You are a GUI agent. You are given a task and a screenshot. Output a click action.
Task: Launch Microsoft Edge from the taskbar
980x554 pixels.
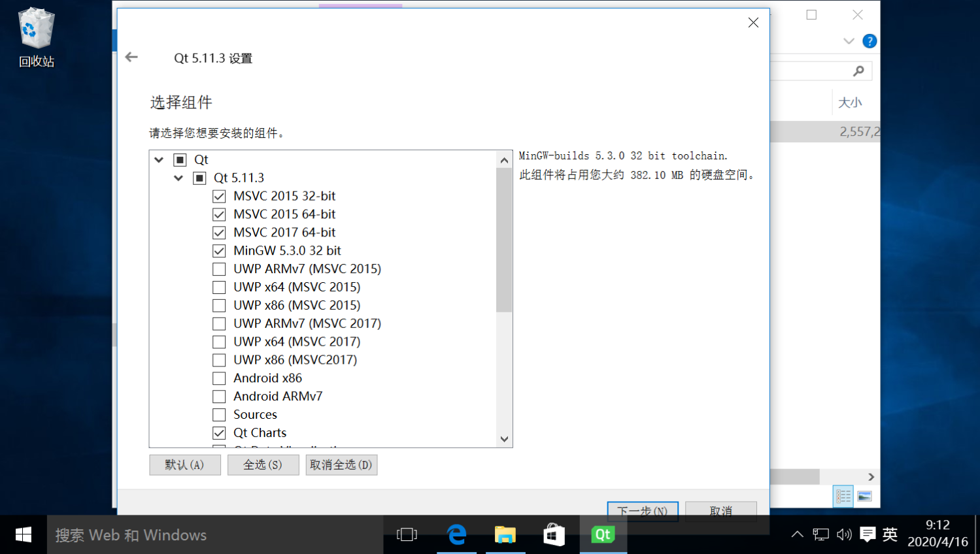click(x=456, y=534)
